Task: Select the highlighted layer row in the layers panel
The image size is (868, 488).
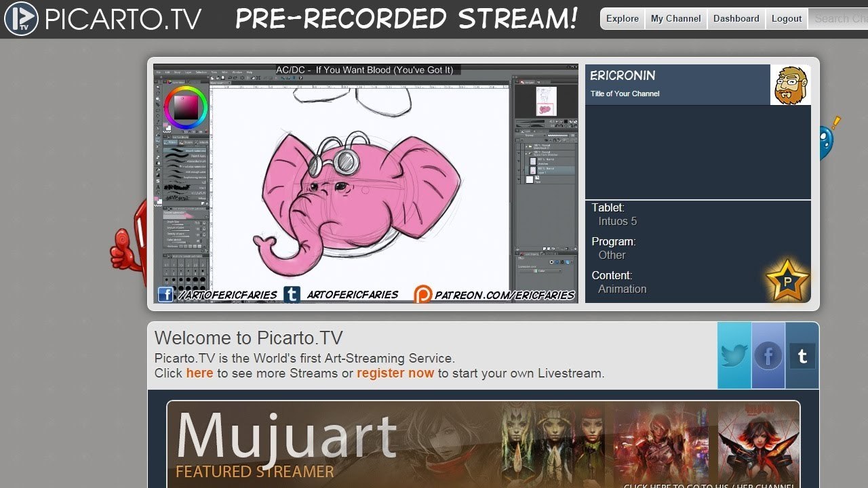Action: pos(549,170)
